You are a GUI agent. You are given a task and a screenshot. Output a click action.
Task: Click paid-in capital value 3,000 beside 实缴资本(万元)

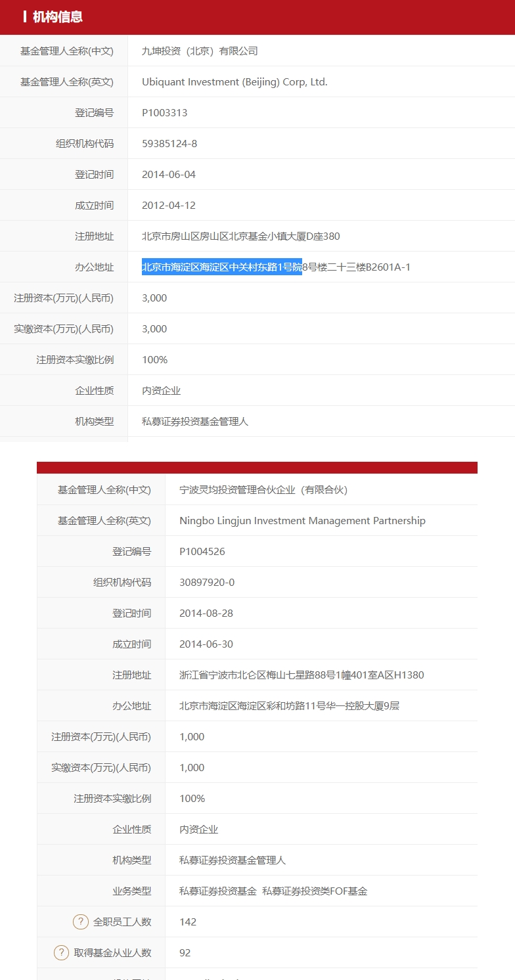pyautogui.click(x=154, y=328)
